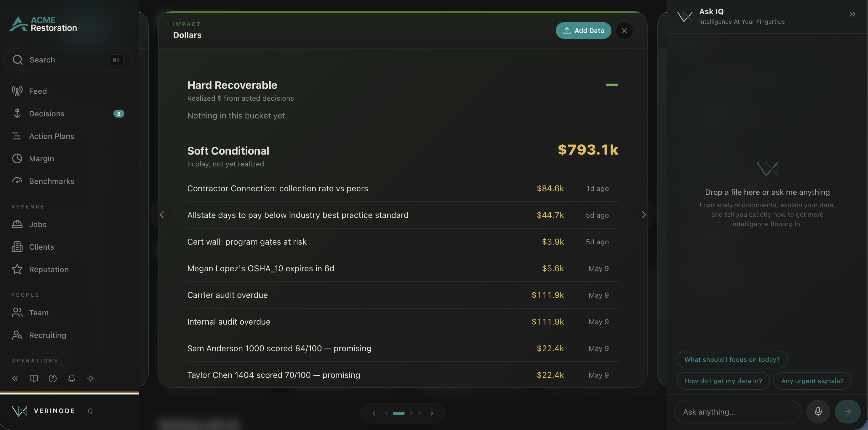Click the Add Data button

pos(583,31)
